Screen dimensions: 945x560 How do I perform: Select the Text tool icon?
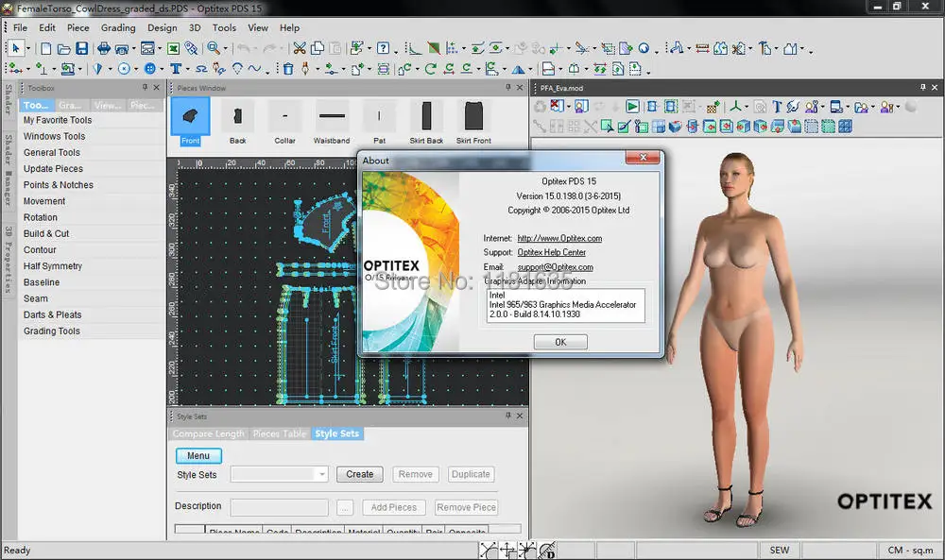[176, 69]
